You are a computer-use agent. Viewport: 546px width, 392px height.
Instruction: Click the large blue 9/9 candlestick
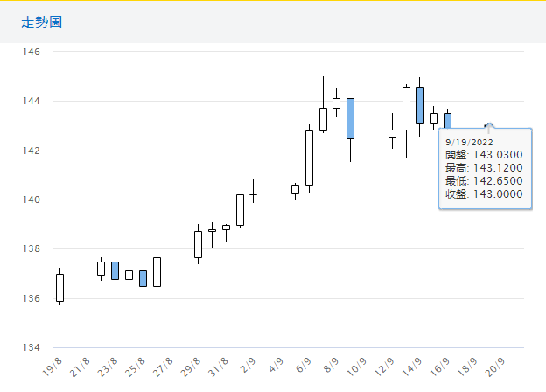(x=350, y=118)
